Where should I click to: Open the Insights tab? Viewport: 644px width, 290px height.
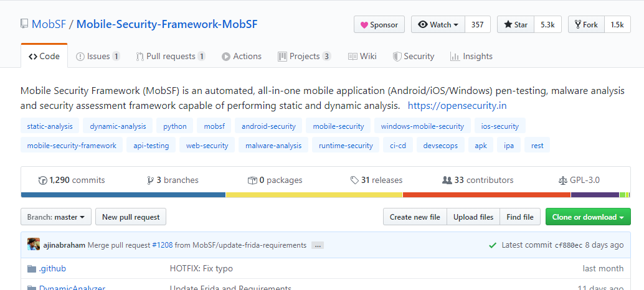click(x=471, y=56)
